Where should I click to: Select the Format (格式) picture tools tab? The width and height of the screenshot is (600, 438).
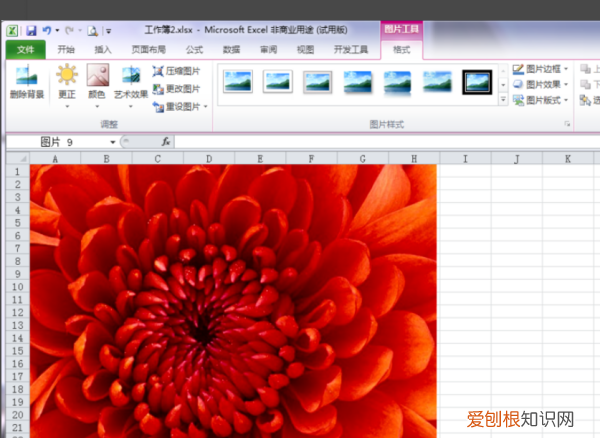[401, 50]
